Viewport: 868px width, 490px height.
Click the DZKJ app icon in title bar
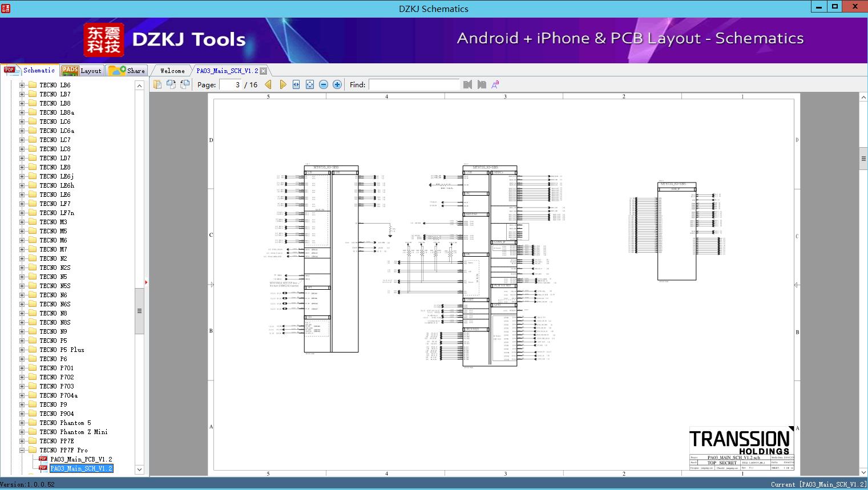coord(6,8)
